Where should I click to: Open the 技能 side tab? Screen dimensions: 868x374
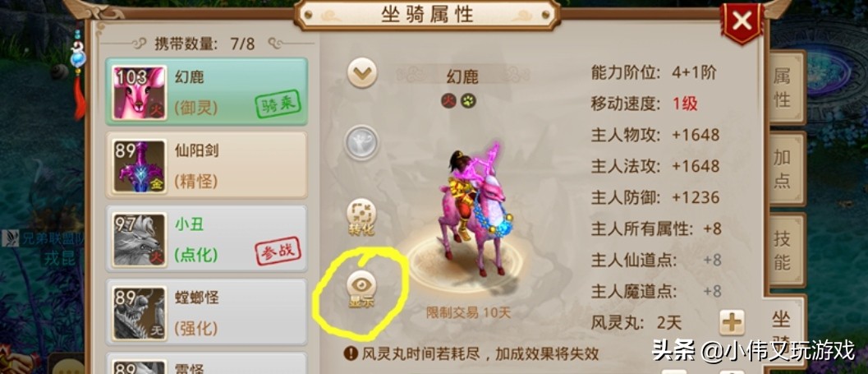coord(783,250)
